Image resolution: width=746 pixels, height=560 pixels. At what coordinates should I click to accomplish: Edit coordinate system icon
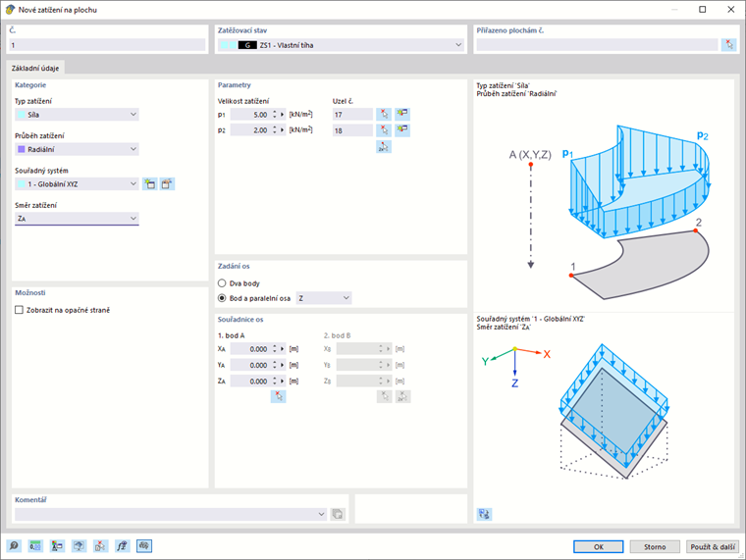click(167, 184)
